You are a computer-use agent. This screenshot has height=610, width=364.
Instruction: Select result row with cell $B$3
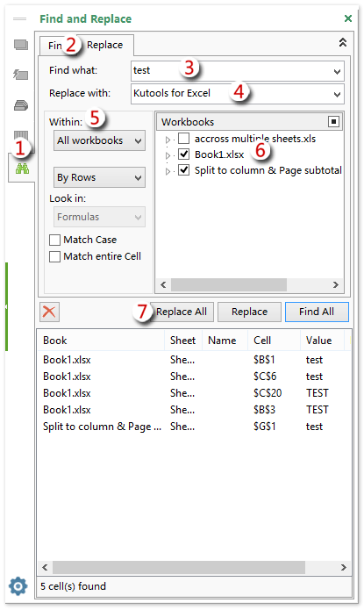pyautogui.click(x=194, y=410)
